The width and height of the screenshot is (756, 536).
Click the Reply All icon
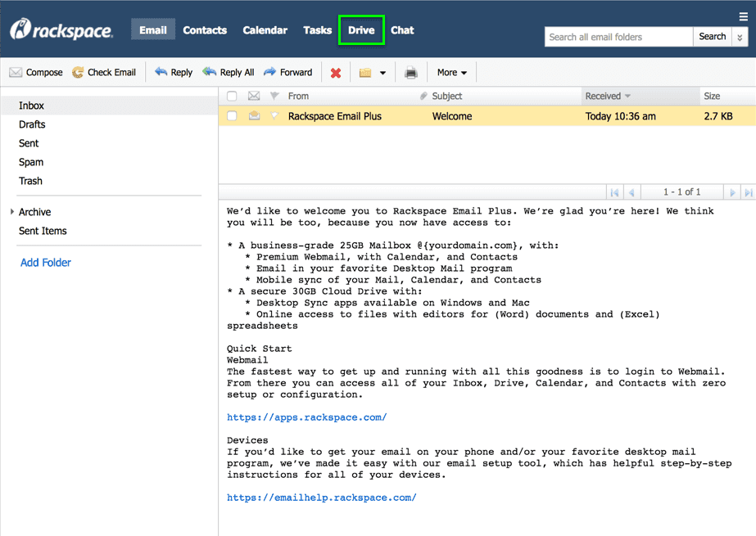tap(210, 73)
